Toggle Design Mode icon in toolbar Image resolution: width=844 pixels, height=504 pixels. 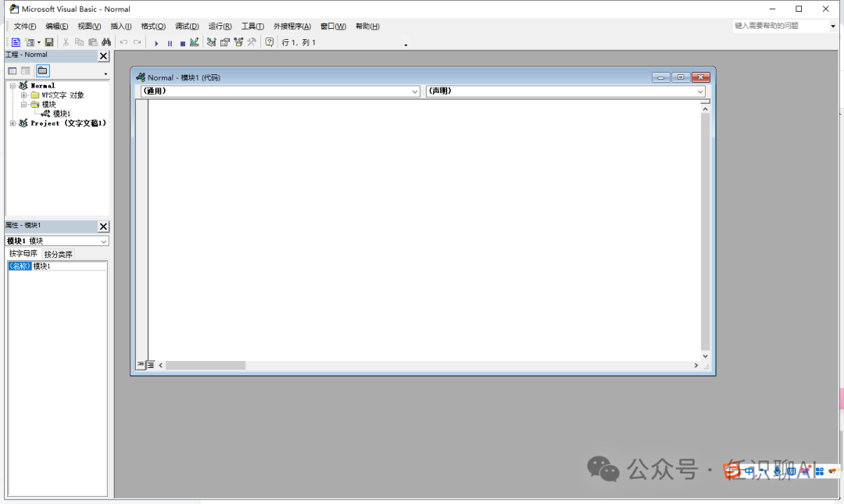tap(195, 42)
